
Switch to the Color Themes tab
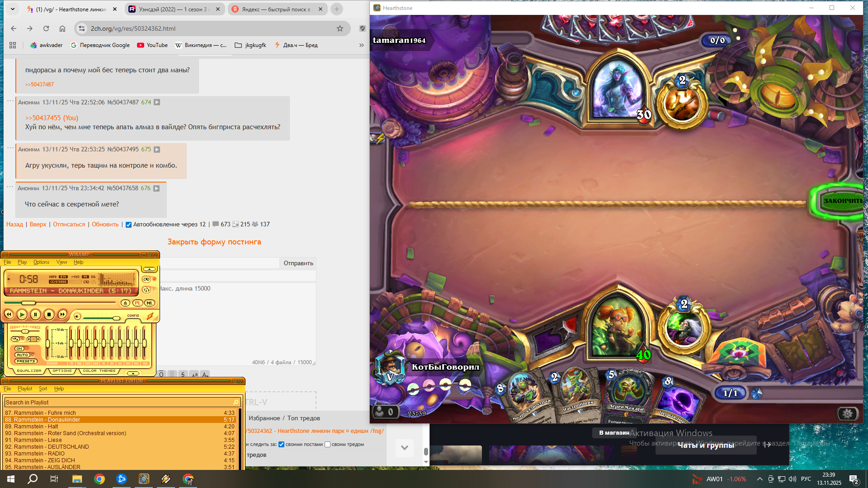pyautogui.click(x=99, y=371)
